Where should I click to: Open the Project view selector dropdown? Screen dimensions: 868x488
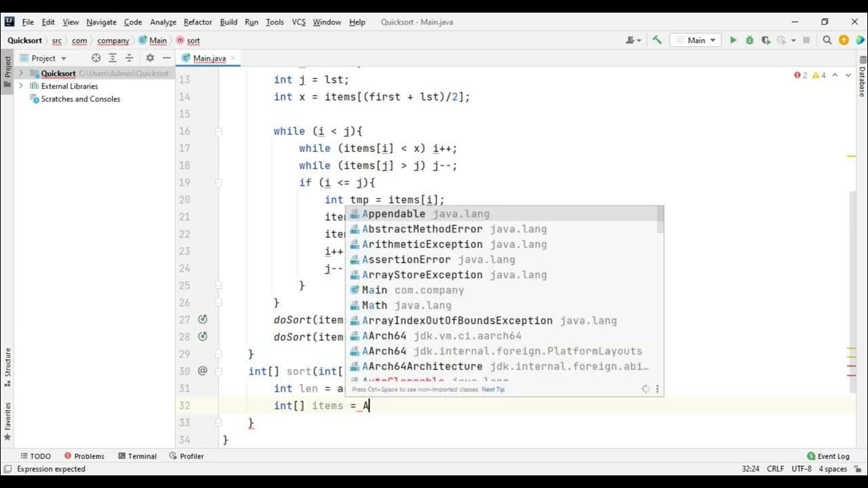pos(43,58)
